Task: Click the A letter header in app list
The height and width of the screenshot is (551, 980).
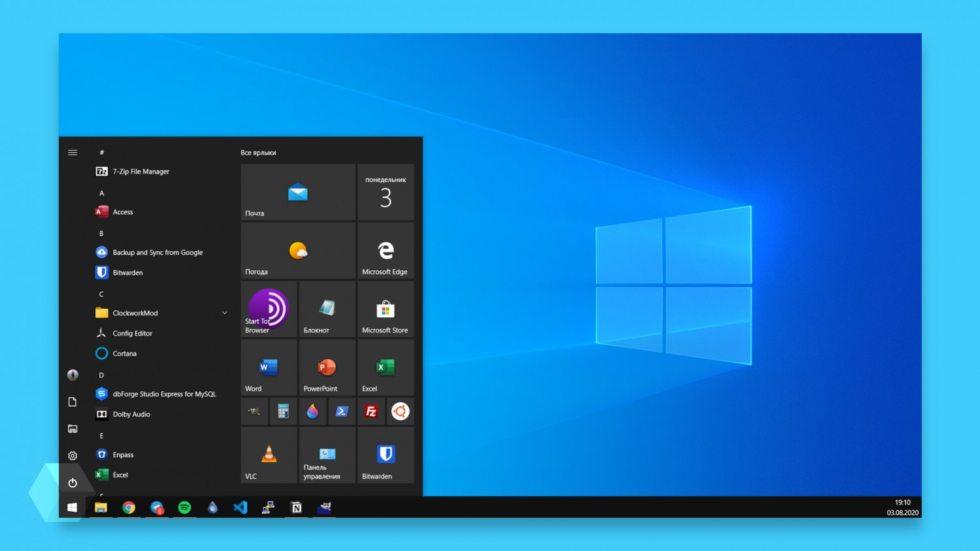Action: point(101,193)
